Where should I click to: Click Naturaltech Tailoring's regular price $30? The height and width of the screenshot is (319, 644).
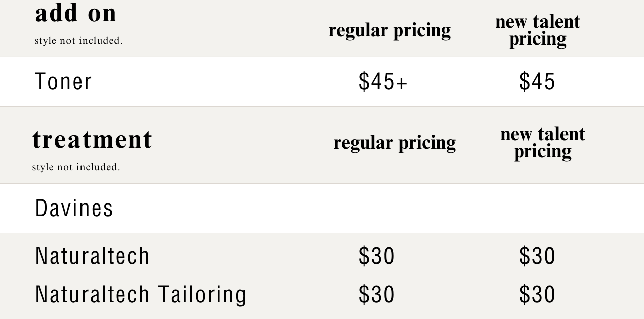coord(377,295)
